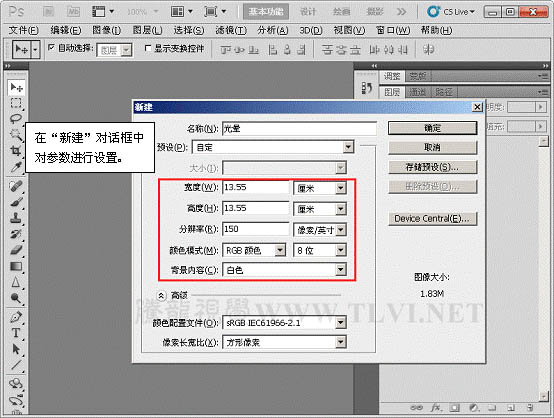Click the 名称 name input field

coord(299,129)
